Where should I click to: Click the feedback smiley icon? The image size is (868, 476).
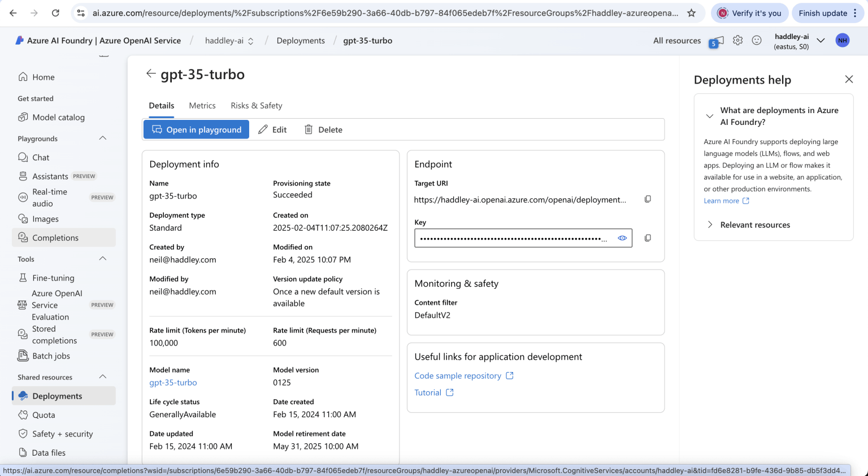[x=757, y=41]
